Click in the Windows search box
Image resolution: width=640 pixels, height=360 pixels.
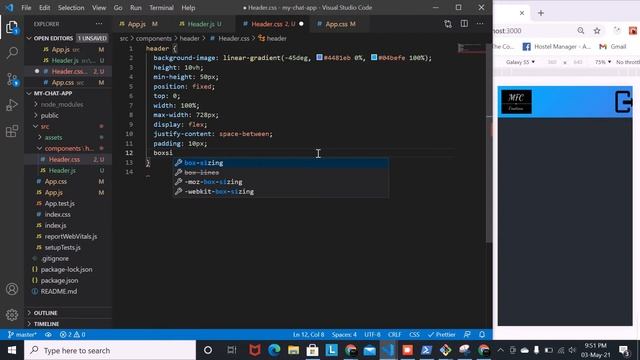(x=110, y=350)
